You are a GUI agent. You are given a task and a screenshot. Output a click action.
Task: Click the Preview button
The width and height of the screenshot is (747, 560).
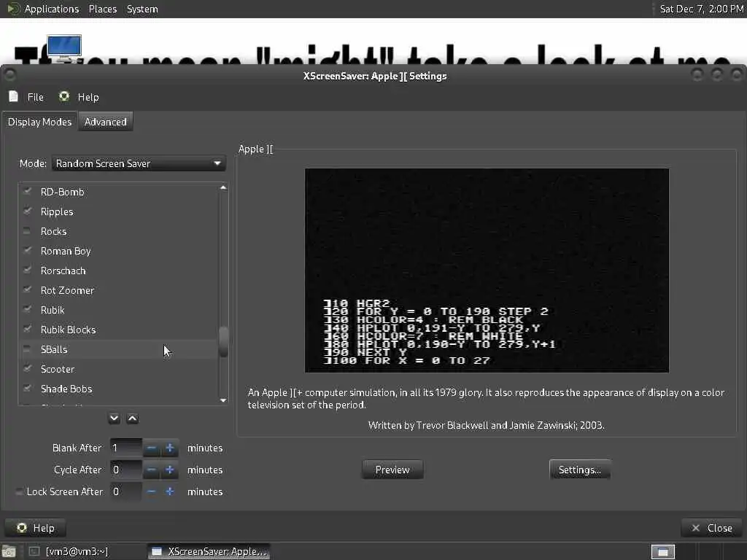[x=392, y=470]
